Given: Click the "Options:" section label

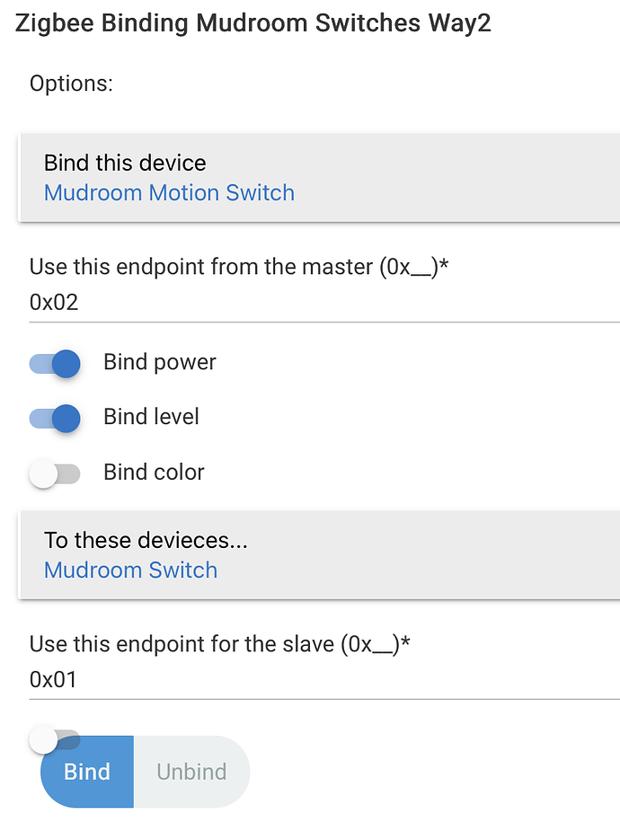Looking at the screenshot, I should tap(71, 84).
